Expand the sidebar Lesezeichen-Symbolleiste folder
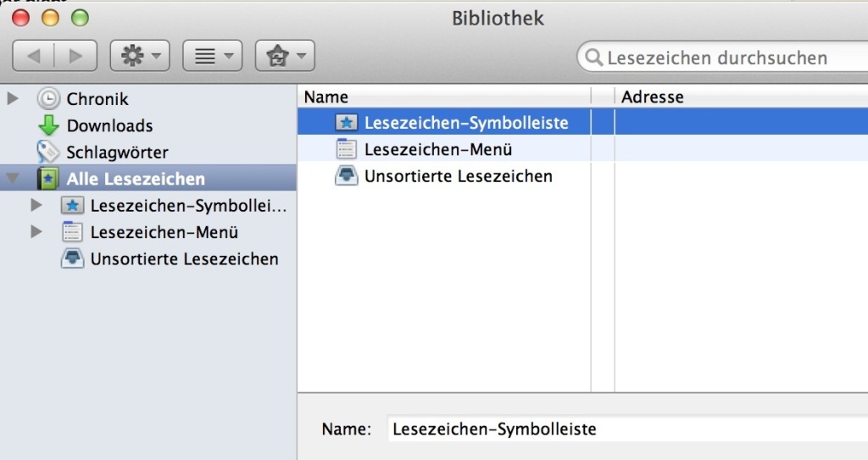Viewport: 868px width, 460px height. pyautogui.click(x=36, y=205)
